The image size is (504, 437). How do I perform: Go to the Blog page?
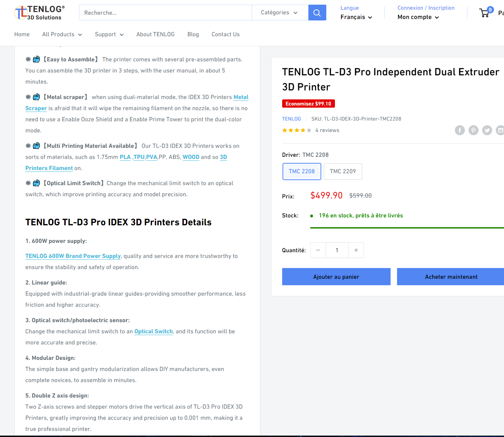[x=193, y=34]
